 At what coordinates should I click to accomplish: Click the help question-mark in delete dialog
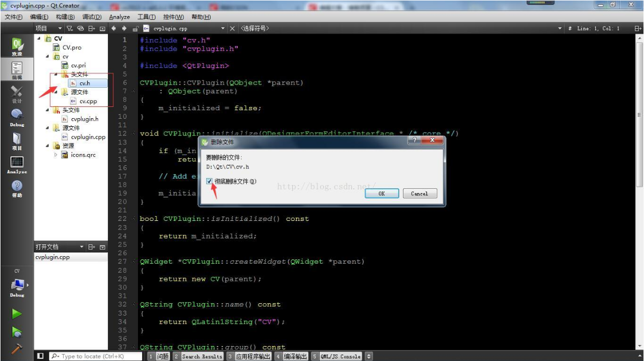[x=414, y=141]
